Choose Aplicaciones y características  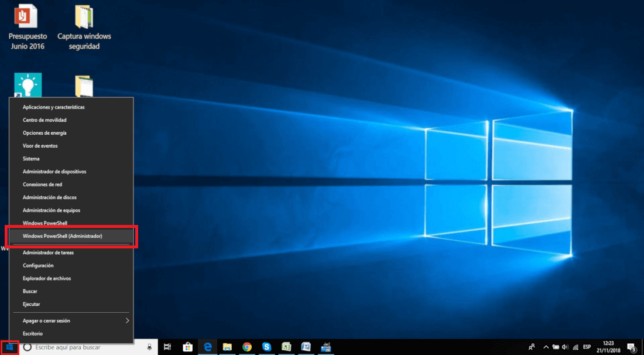tap(71, 107)
